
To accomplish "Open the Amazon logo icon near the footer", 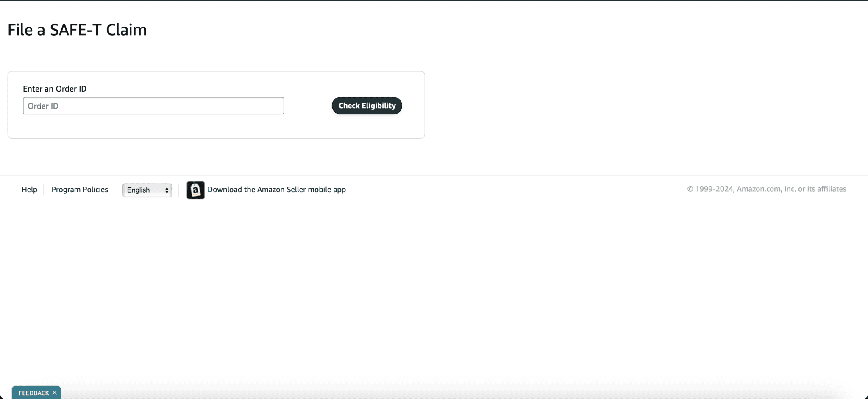I will pyautogui.click(x=195, y=190).
